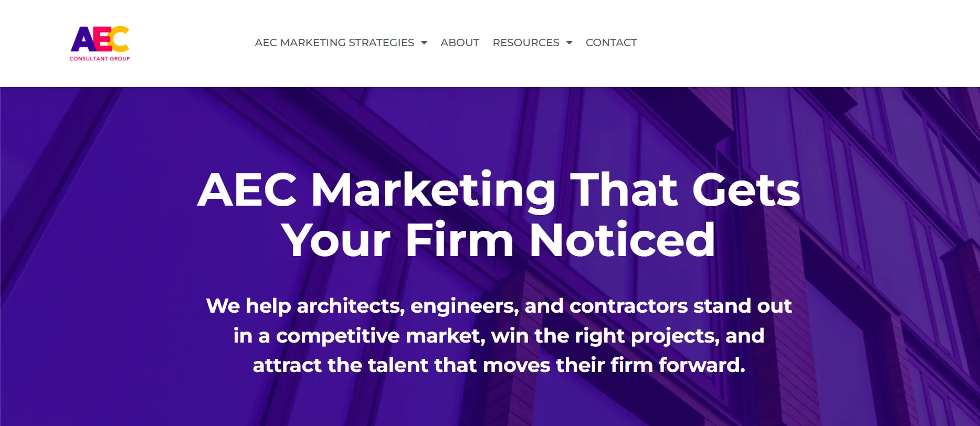Click the AEC Consultant Group logo
The image size is (980, 426).
click(x=100, y=42)
